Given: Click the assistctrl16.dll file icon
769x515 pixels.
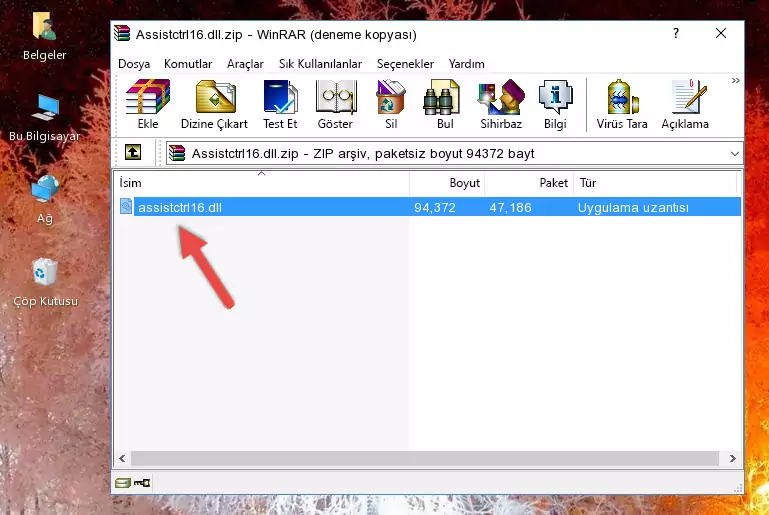Looking at the screenshot, I should 126,206.
